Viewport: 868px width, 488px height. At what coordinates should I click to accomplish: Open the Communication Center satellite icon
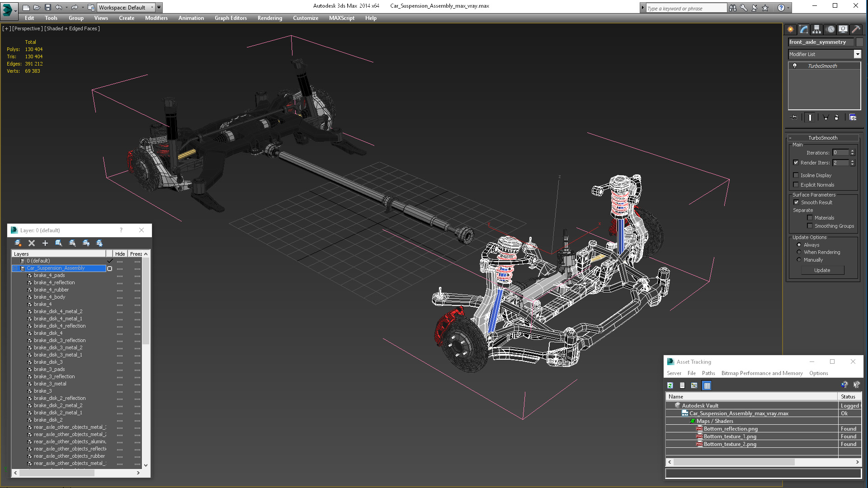[755, 8]
